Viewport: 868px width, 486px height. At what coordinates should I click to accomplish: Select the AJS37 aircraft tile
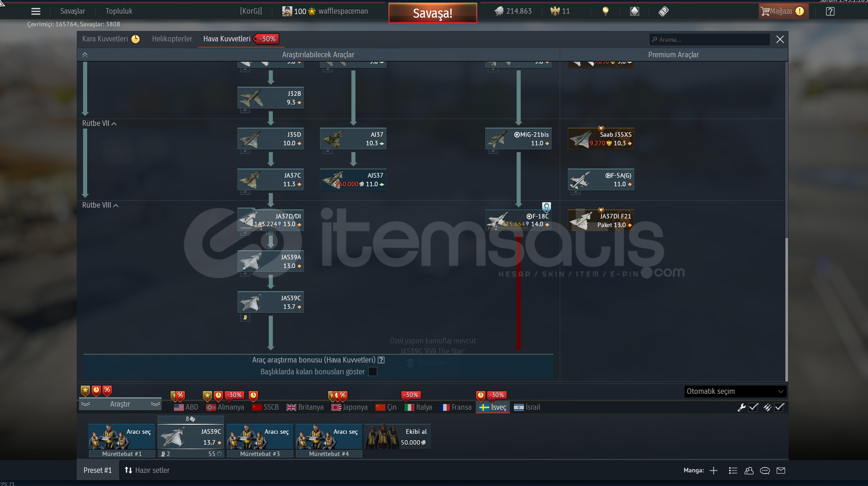pos(353,179)
